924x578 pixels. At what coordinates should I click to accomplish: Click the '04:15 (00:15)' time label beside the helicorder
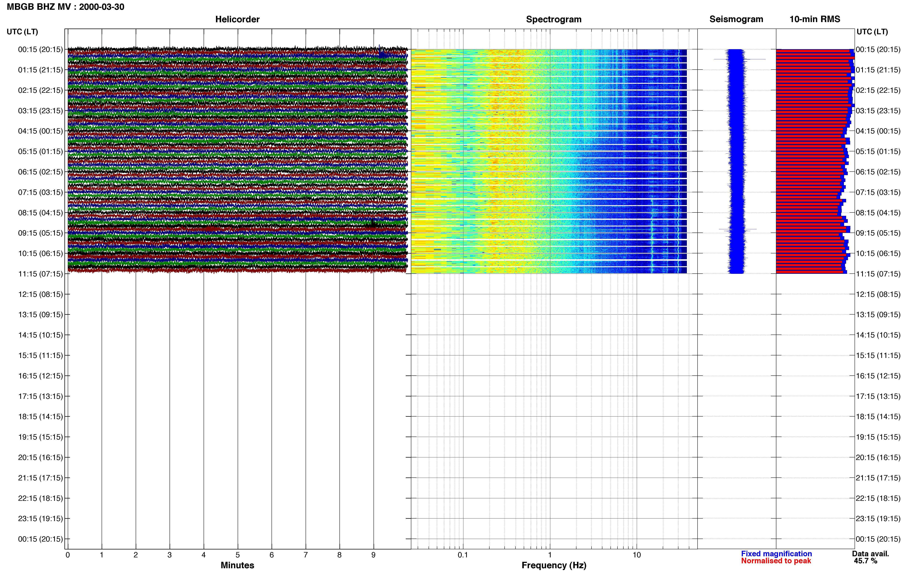[x=40, y=131]
